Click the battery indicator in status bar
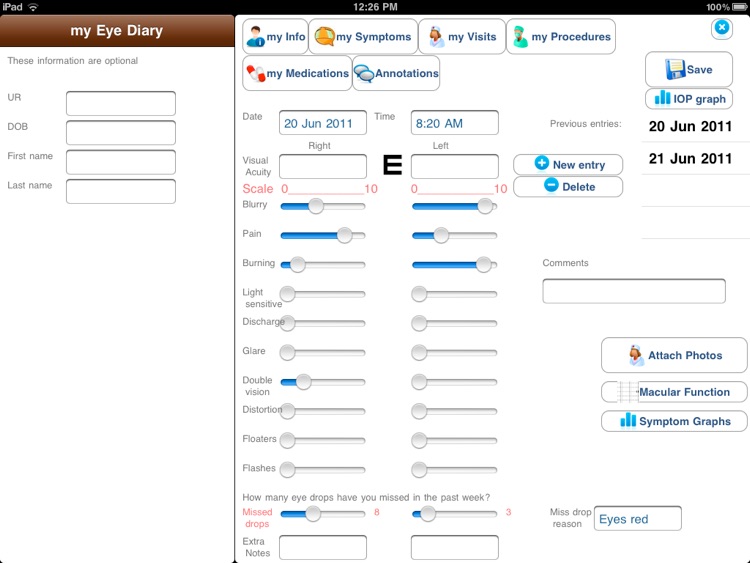The image size is (750, 563). 740,7
